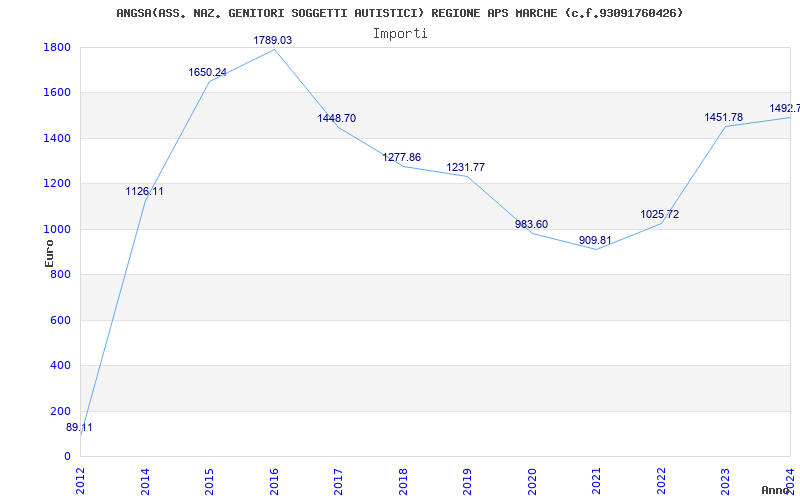Click the 2012 x-axis label
Screen dimensions: 800x500
[x=81, y=481]
